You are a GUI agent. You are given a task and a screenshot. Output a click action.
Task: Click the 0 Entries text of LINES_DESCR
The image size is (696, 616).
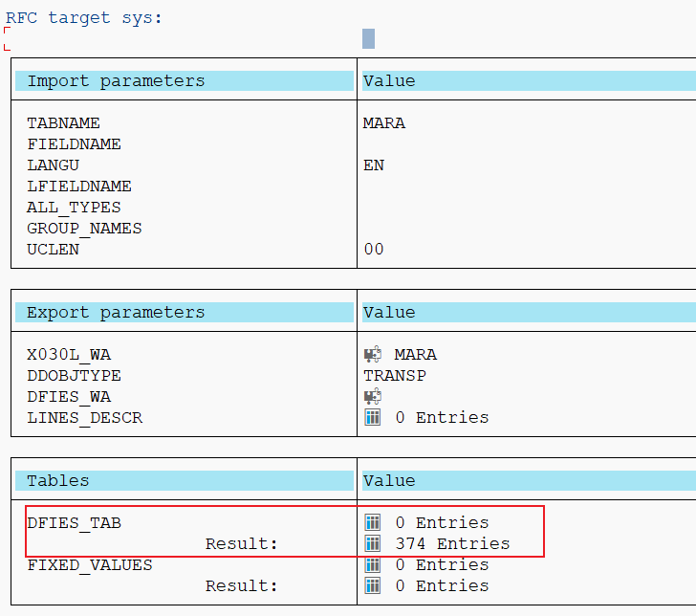click(442, 417)
